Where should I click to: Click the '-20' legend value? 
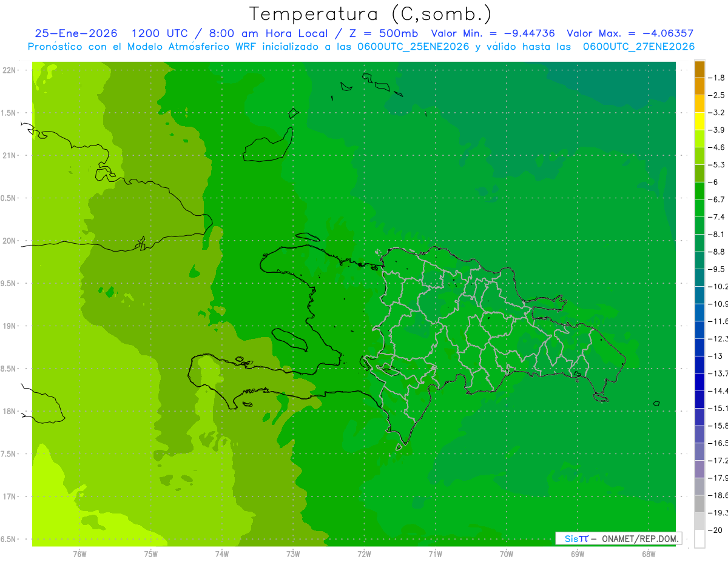coord(715,530)
